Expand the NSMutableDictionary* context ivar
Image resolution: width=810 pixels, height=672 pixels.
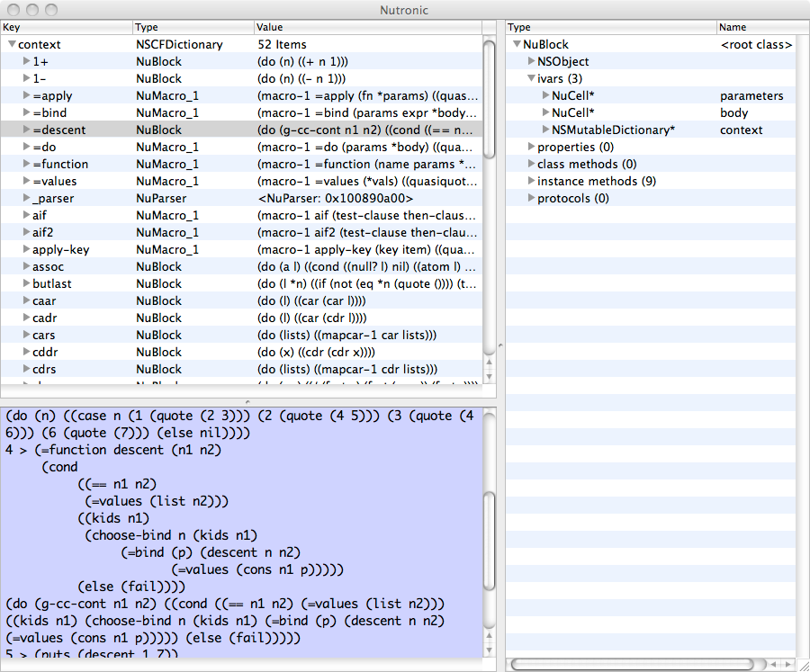pyautogui.click(x=545, y=130)
